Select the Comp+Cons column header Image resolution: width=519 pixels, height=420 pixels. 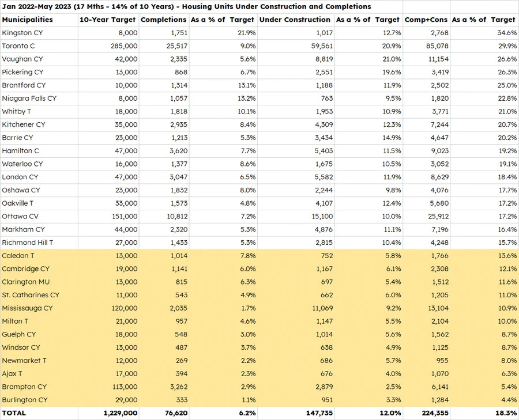pos(426,20)
